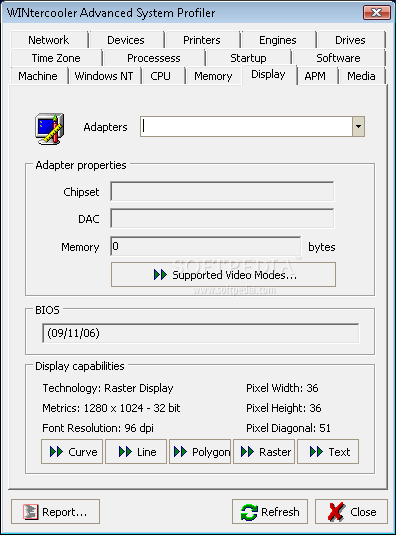Click 'Metrics: 1280 x 1024 - 32 bit'
Screen dimensions: 396x535
tap(111, 408)
